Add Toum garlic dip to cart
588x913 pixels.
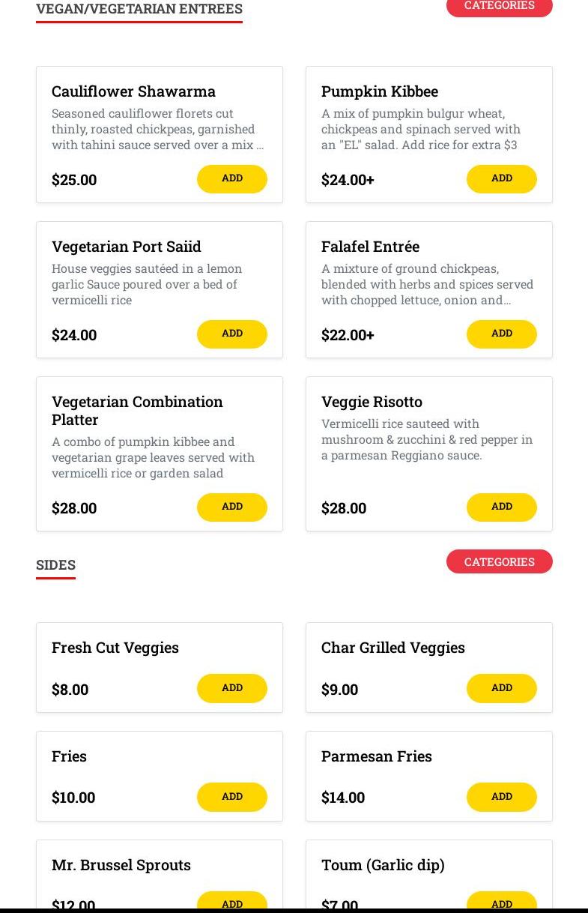tap(502, 902)
